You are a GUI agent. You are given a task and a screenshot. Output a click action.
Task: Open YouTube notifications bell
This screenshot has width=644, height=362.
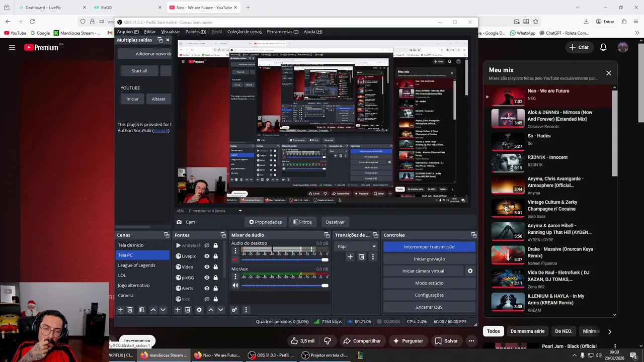[603, 47]
